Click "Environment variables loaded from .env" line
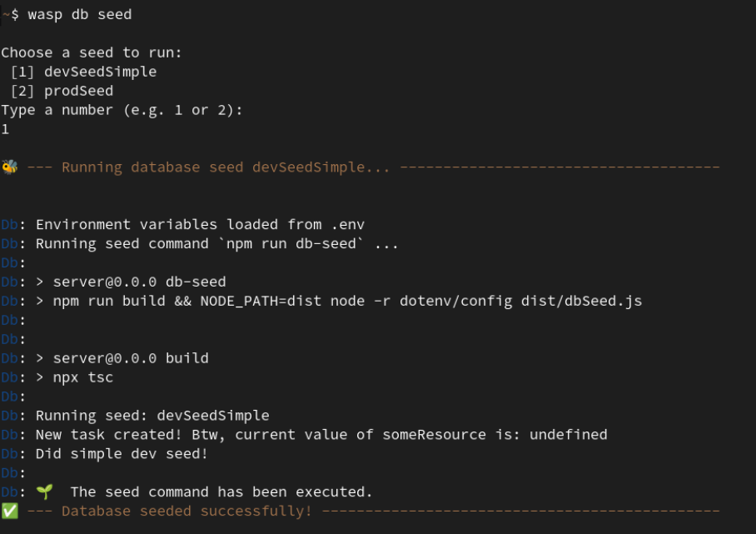Viewport: 756px width, 534px height. click(x=200, y=225)
